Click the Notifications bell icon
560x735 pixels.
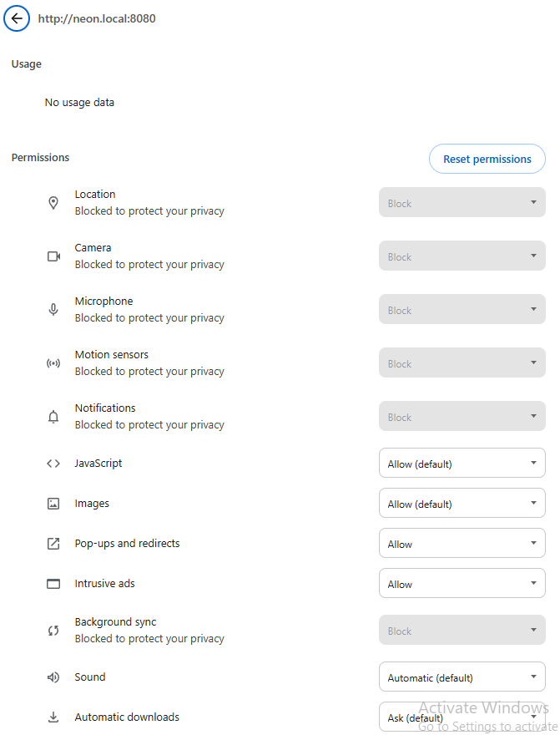[x=53, y=416]
